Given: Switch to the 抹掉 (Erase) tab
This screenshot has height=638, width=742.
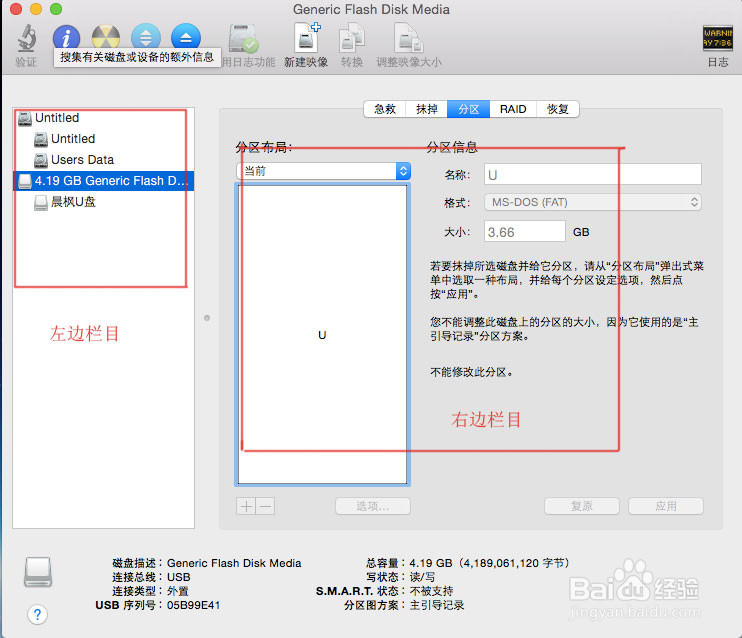Looking at the screenshot, I should 426,109.
